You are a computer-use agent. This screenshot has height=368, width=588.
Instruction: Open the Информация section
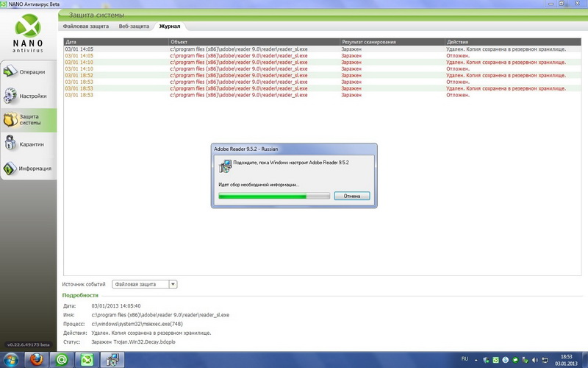point(28,169)
